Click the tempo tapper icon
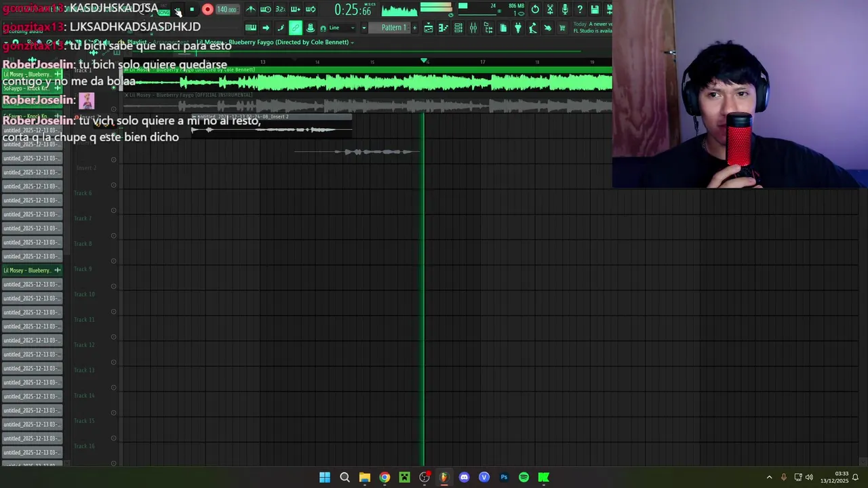Screen dimensions: 868x488 click(x=533, y=28)
